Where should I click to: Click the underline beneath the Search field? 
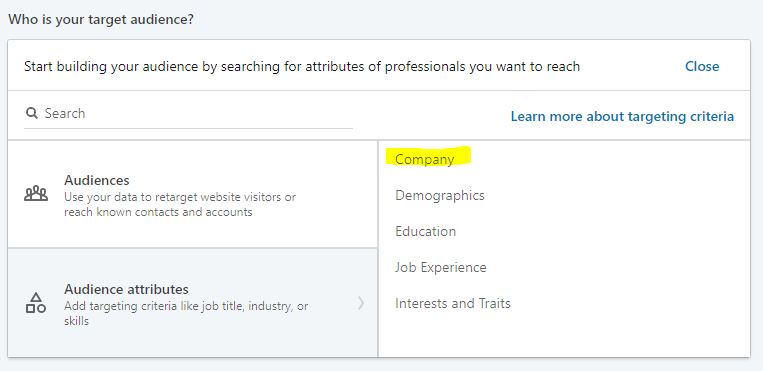pyautogui.click(x=188, y=129)
